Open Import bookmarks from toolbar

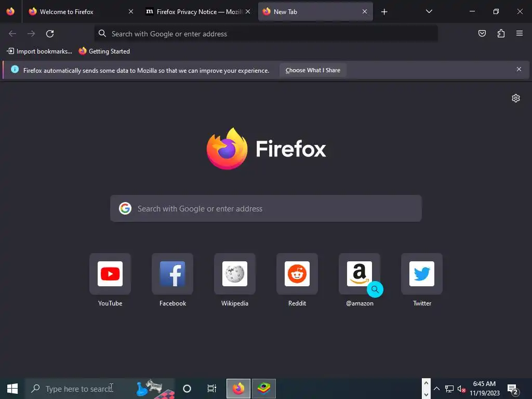click(x=39, y=51)
